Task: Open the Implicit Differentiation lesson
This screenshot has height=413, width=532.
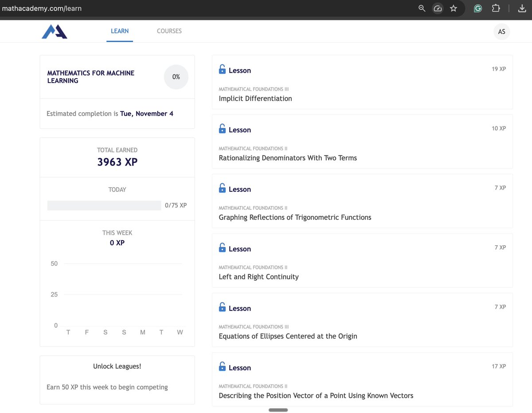Action: click(362, 82)
